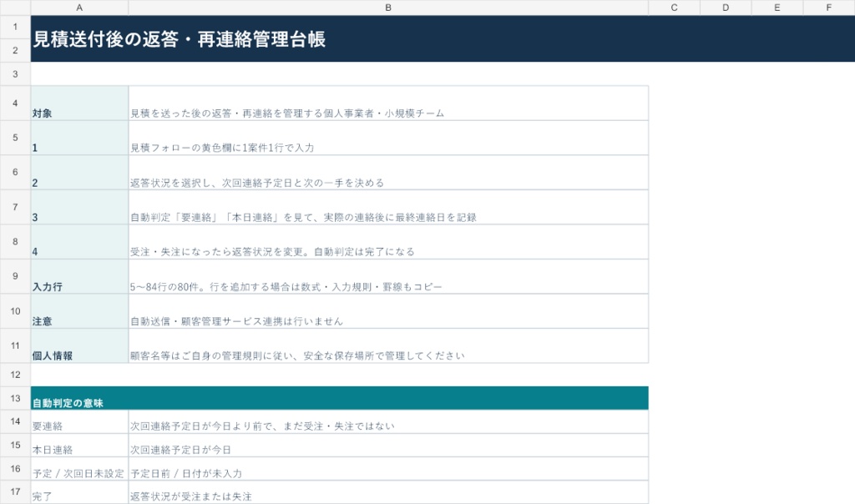Click the title 見積送付後の返答・再連絡管理台帳
855x504 pixels.
tap(180, 39)
